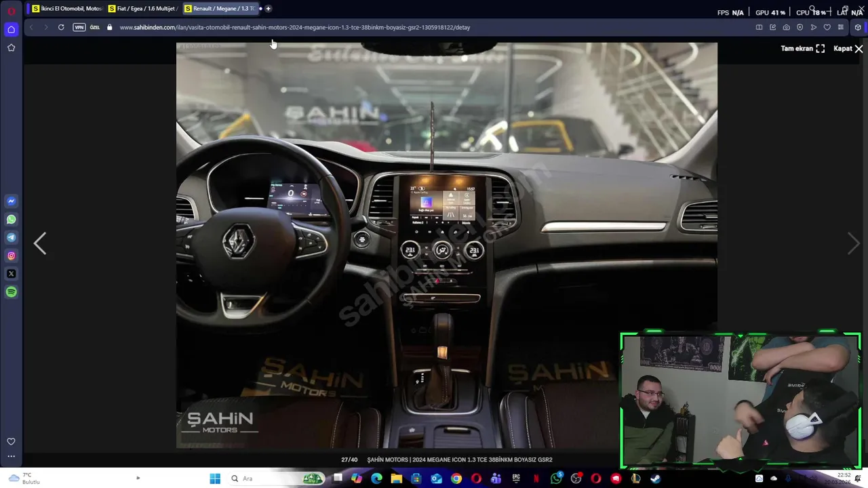Image resolution: width=868 pixels, height=488 pixels.
Task: Open the ad blocker shield icon
Action: pos(800,27)
